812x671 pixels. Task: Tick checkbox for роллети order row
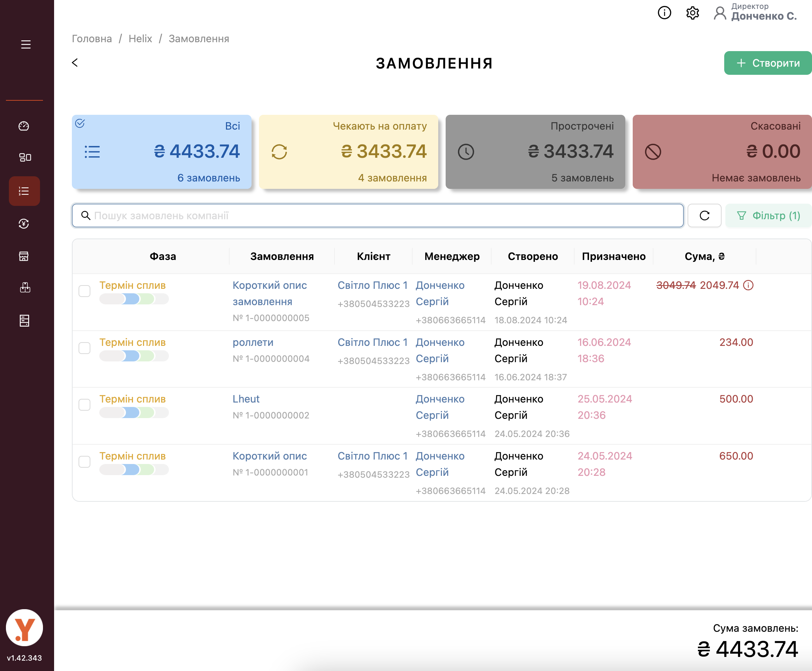[x=84, y=348]
